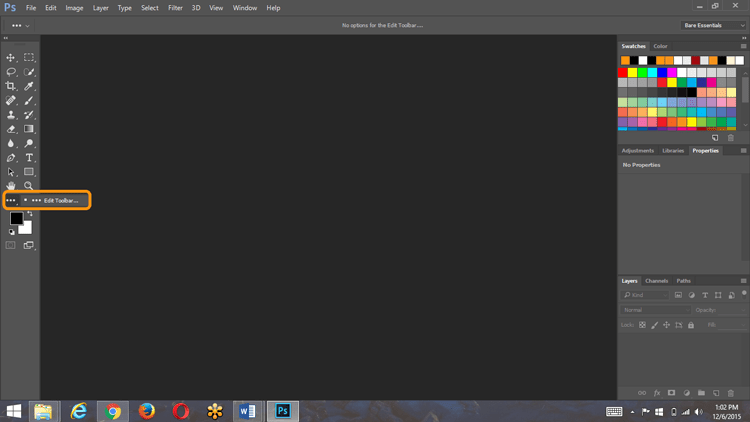
Task: Select the Pen tool
Action: click(x=11, y=158)
